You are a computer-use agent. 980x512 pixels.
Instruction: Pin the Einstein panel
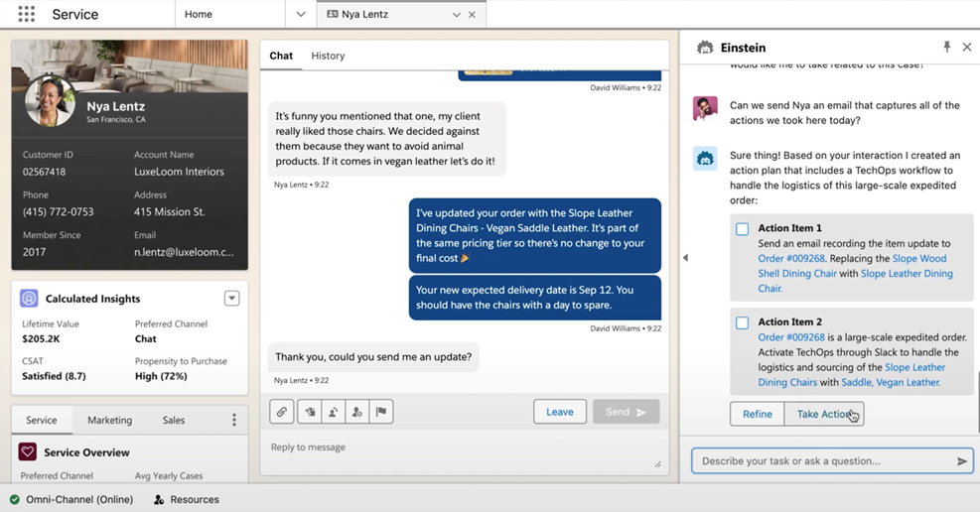pyautogui.click(x=947, y=47)
